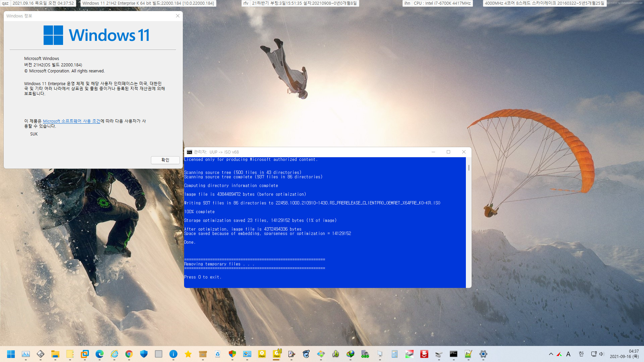Open the blue info circle app
The image size is (644, 362).
tap(173, 354)
